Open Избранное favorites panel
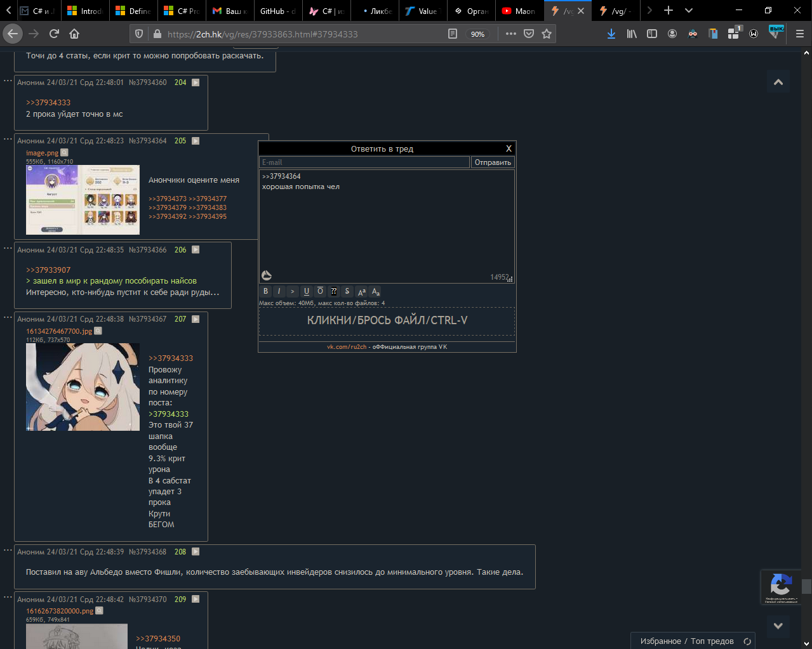The image size is (812, 649). click(660, 641)
